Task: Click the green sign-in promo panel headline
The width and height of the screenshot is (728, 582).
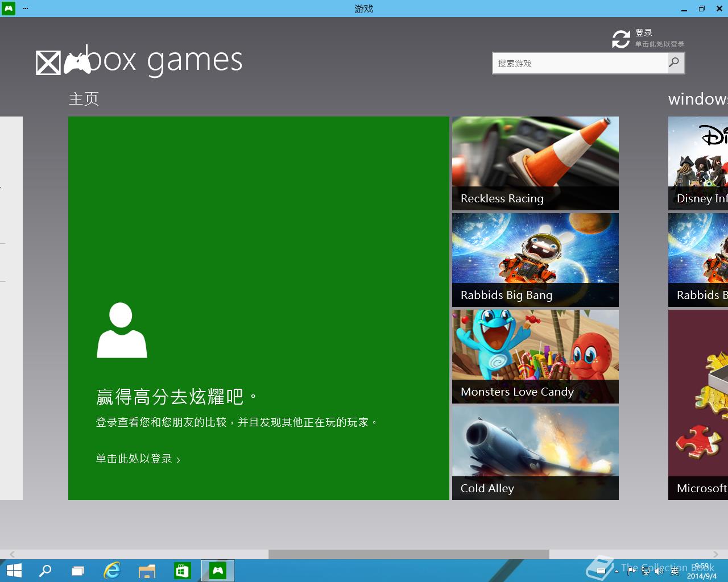Action: click(x=177, y=396)
